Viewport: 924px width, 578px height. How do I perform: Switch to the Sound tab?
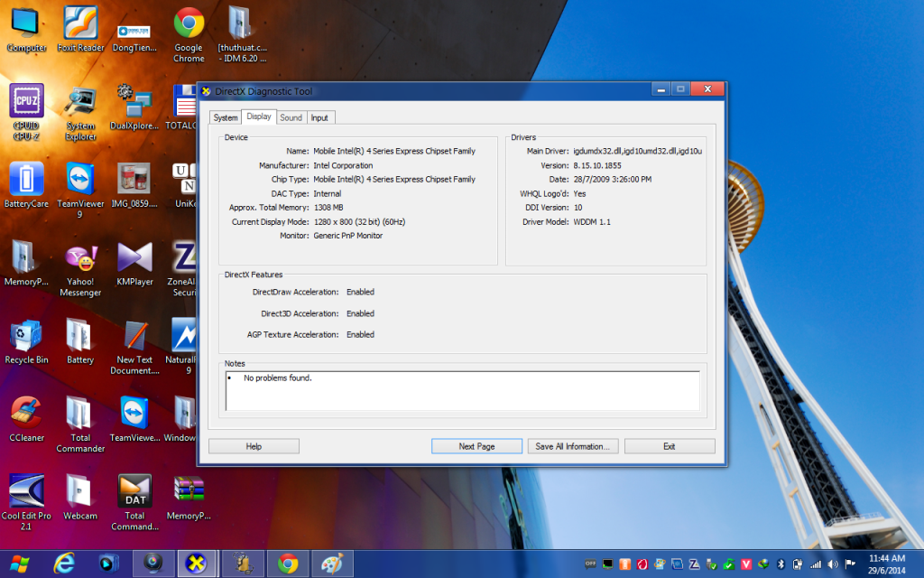coord(291,117)
